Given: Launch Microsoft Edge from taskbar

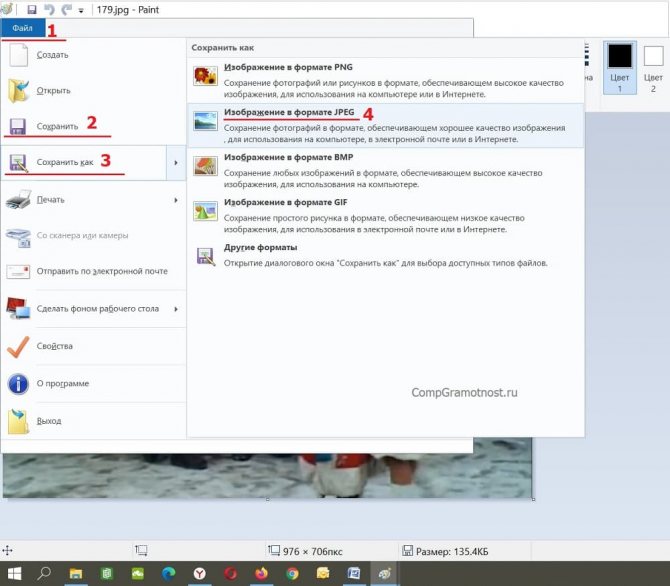Looking at the screenshot, I should [168, 574].
